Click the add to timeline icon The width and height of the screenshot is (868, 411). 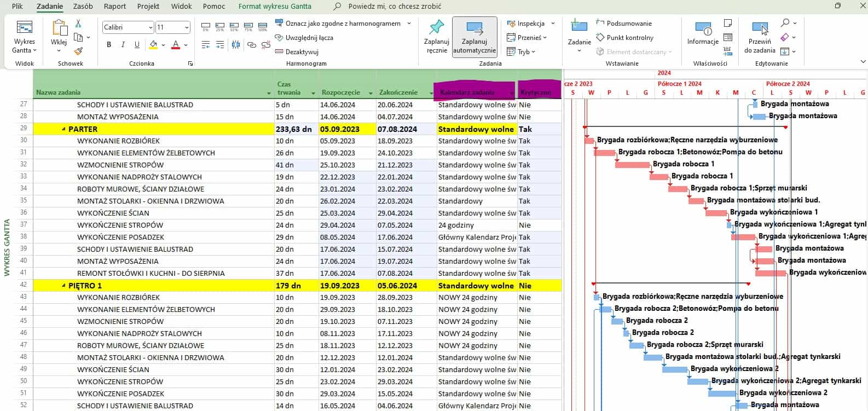pos(728,51)
